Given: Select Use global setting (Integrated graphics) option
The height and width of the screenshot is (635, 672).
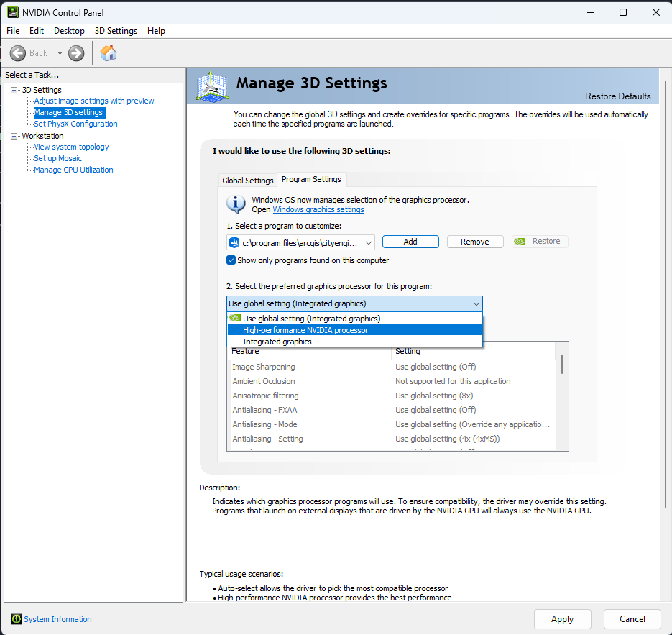Looking at the screenshot, I should (355, 318).
